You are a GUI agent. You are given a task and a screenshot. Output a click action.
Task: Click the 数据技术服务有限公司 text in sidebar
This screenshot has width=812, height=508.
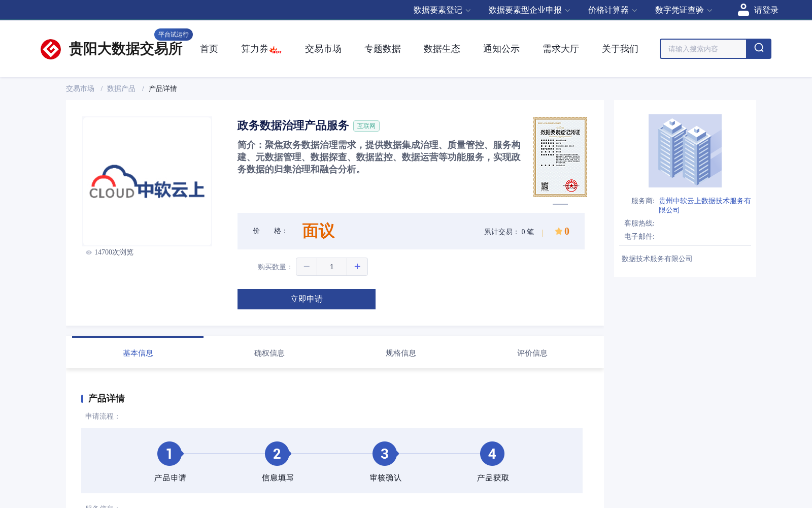pos(657,259)
